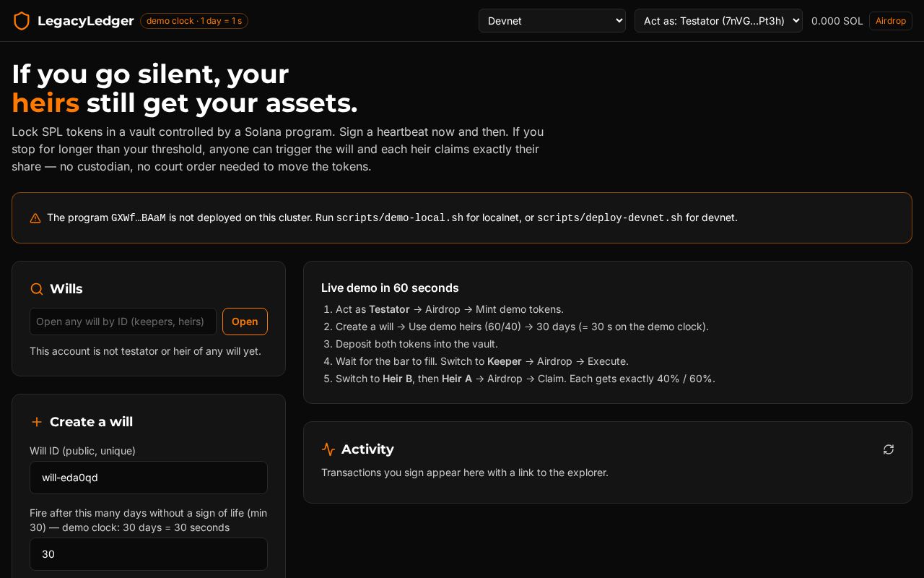924x578 pixels.
Task: Request an Airdrop
Action: tap(891, 21)
